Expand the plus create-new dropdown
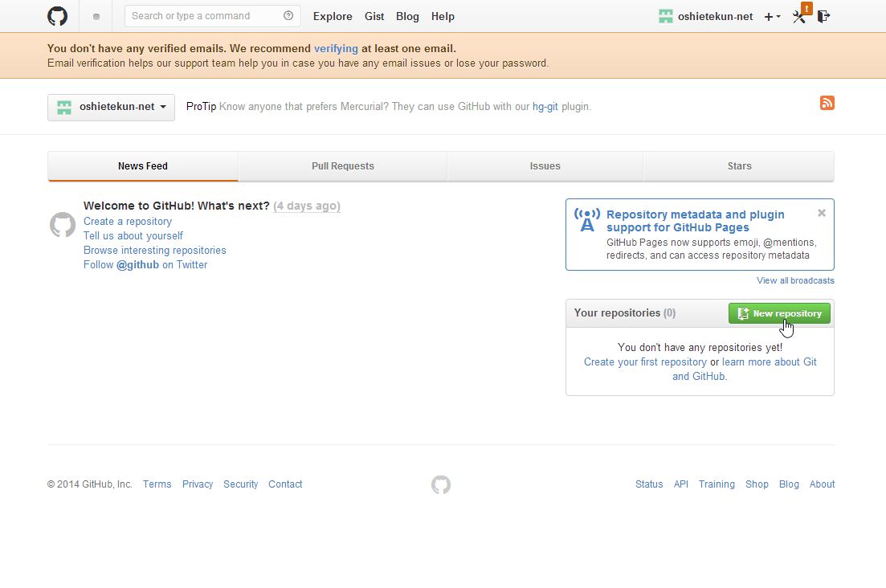Image resolution: width=886 pixels, height=588 pixels. [773, 17]
